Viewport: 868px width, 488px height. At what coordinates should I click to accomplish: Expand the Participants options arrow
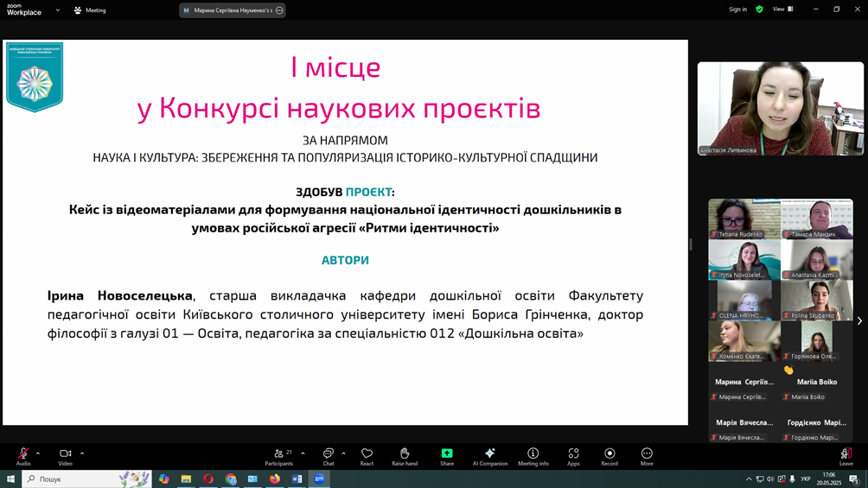point(303,453)
